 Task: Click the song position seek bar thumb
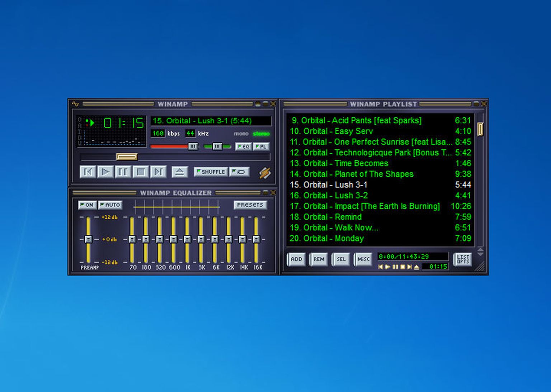click(x=127, y=157)
